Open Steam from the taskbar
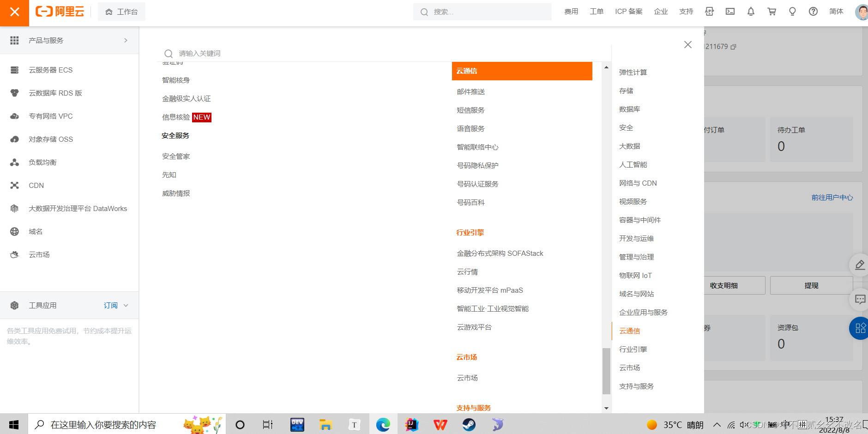Viewport: 868px width, 434px height. (x=469, y=424)
